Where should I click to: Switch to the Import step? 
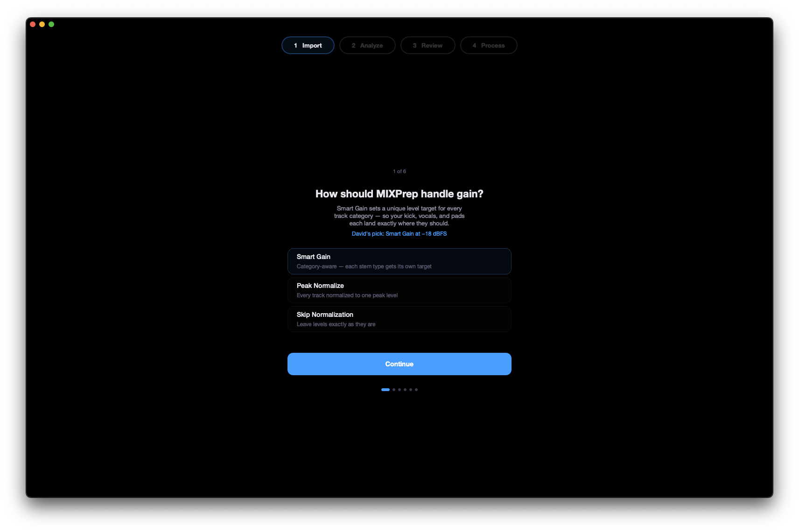(308, 45)
